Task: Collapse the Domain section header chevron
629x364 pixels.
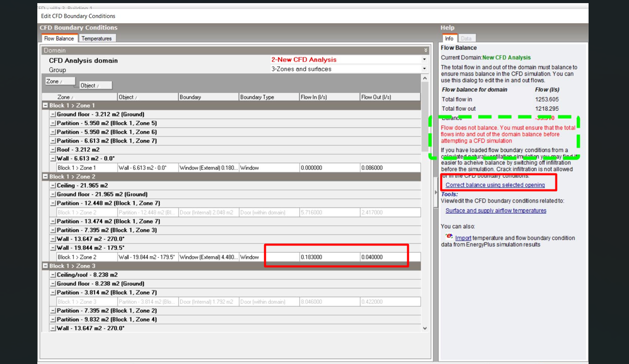Action: coord(426,50)
